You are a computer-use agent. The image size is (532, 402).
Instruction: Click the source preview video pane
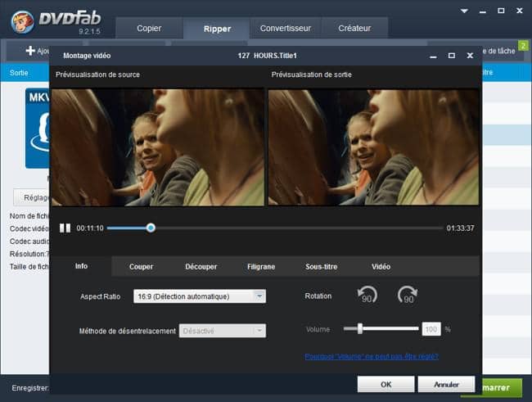(x=158, y=147)
